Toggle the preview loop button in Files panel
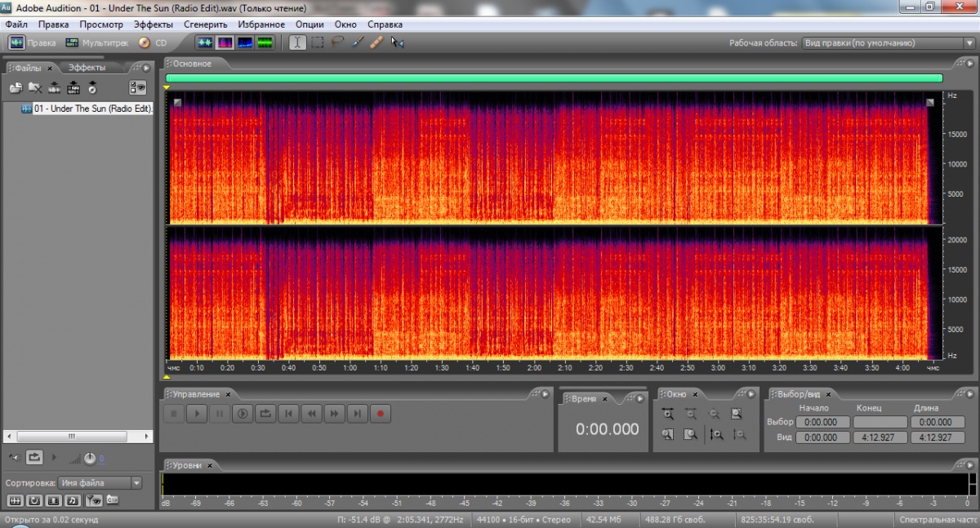Viewport: 980px width, 528px height. (x=34, y=457)
